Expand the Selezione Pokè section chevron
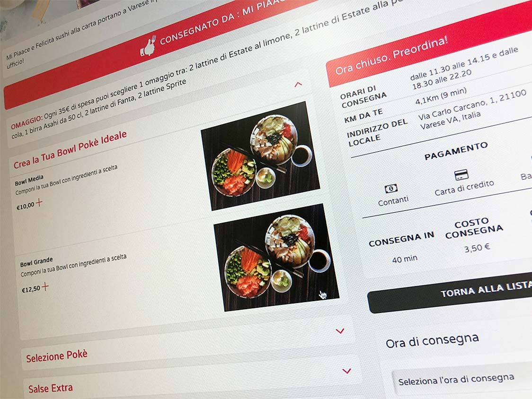 point(340,331)
